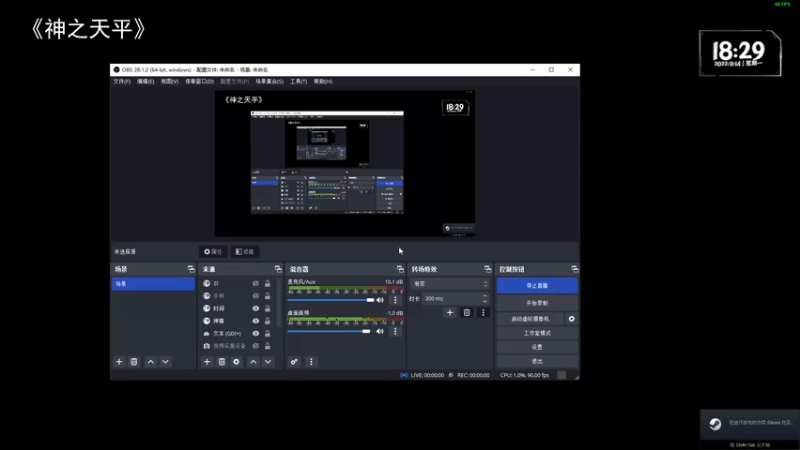The image size is (800, 450).
Task: Open the 帮助(H) menu
Action: pos(323,82)
